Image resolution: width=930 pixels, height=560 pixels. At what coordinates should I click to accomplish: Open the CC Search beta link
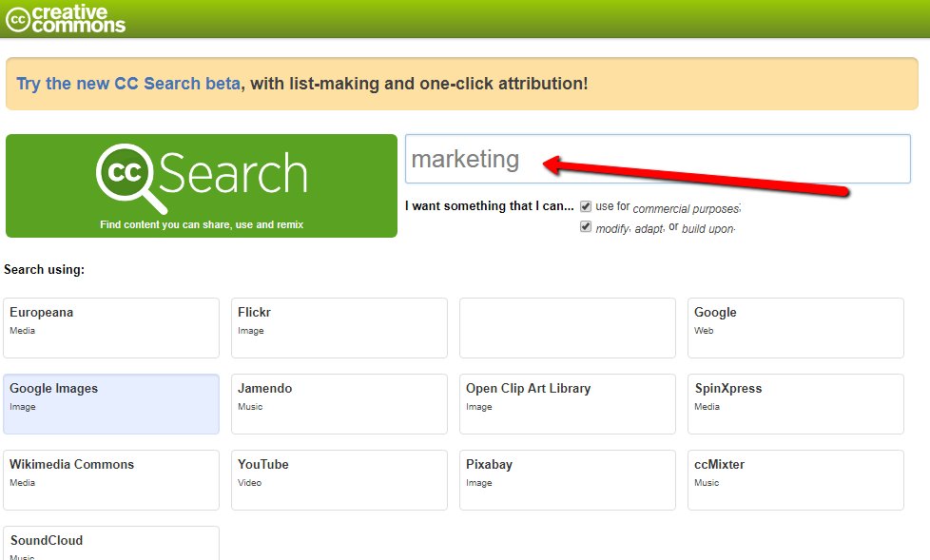(x=128, y=84)
